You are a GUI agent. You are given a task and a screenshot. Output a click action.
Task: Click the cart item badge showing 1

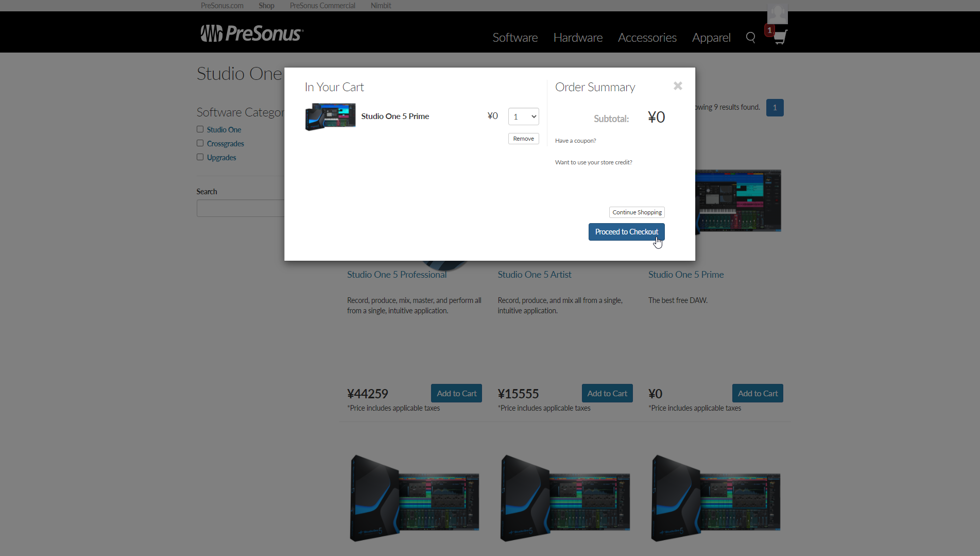pos(769,30)
